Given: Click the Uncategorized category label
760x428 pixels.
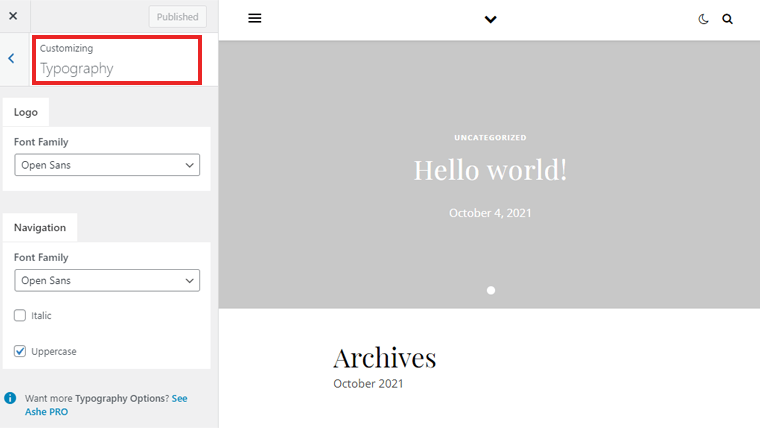Looking at the screenshot, I should click(x=490, y=138).
